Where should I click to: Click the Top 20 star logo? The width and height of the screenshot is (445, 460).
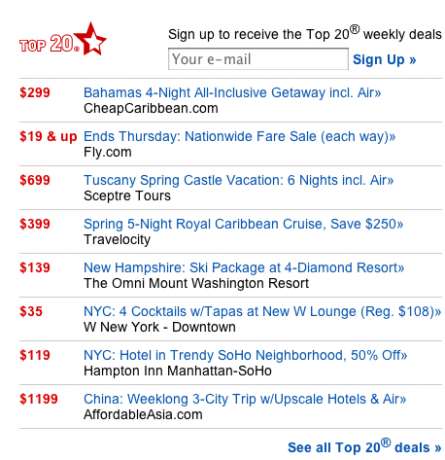pyautogui.click(x=63, y=39)
